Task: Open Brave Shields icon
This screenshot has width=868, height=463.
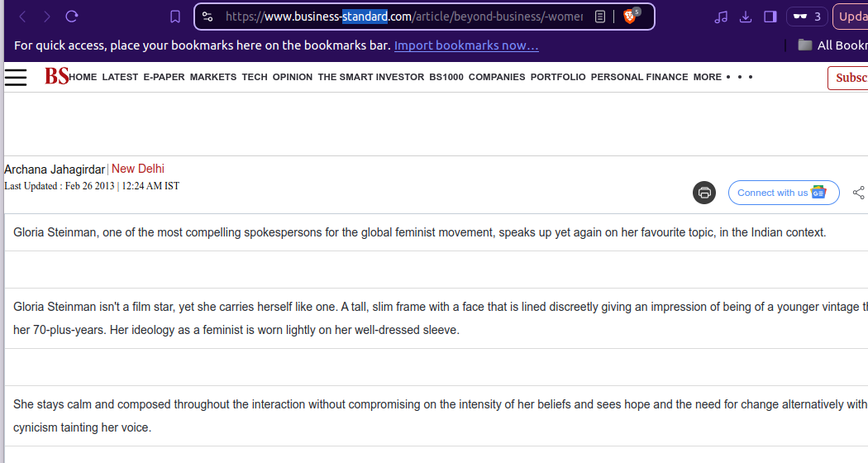Action: pos(630,16)
